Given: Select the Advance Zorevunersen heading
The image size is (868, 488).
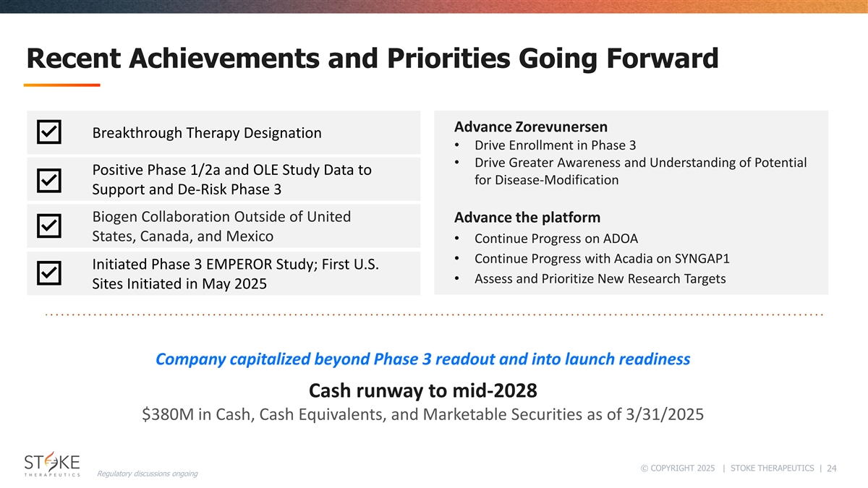Looking at the screenshot, I should 530,127.
